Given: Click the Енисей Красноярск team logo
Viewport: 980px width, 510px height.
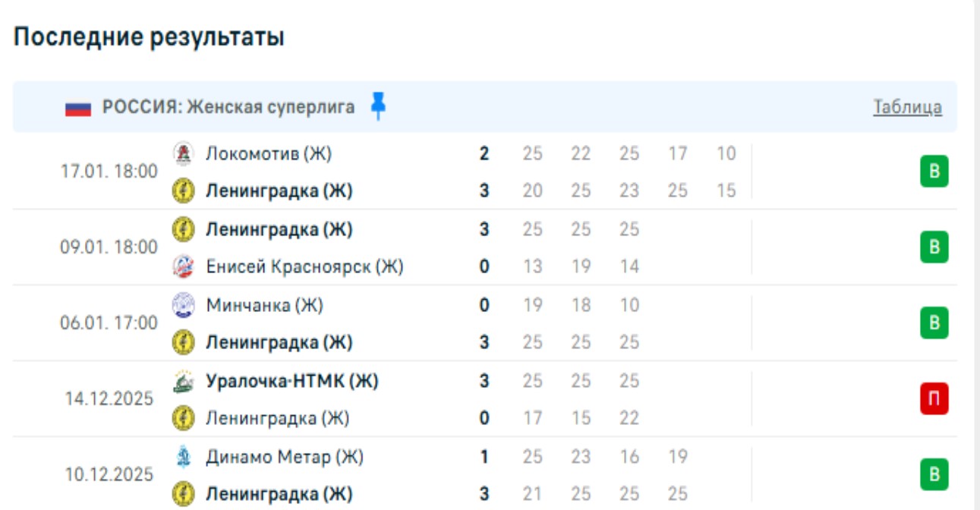Looking at the screenshot, I should 183,266.
